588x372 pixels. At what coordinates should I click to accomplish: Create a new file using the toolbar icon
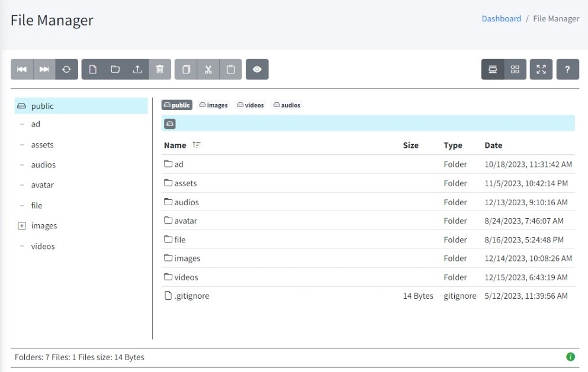(91, 69)
